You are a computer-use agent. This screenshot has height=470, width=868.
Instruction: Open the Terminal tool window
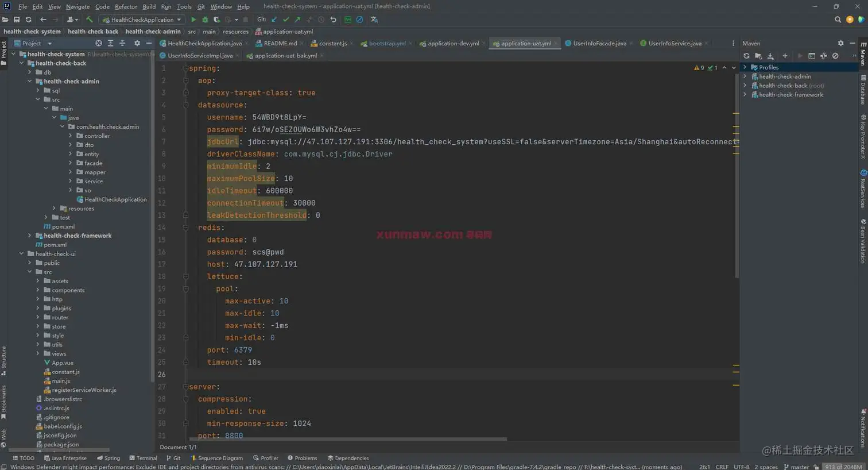pyautogui.click(x=144, y=458)
